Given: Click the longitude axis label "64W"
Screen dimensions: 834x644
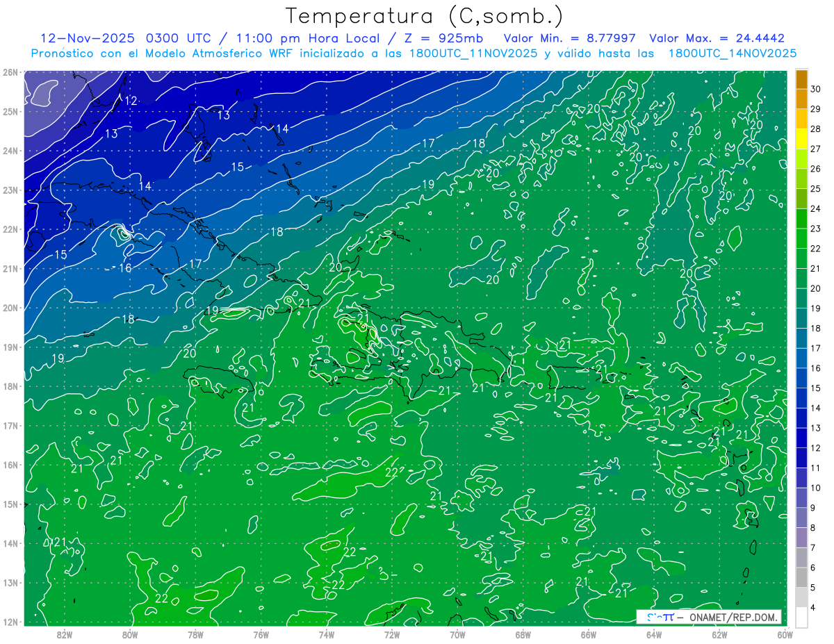Looking at the screenshot, I should (654, 634).
